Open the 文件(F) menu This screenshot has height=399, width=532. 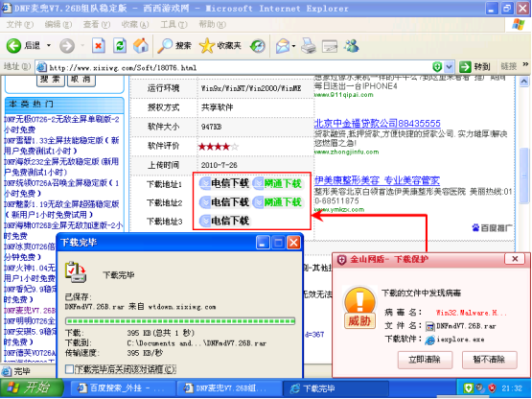click(20, 24)
